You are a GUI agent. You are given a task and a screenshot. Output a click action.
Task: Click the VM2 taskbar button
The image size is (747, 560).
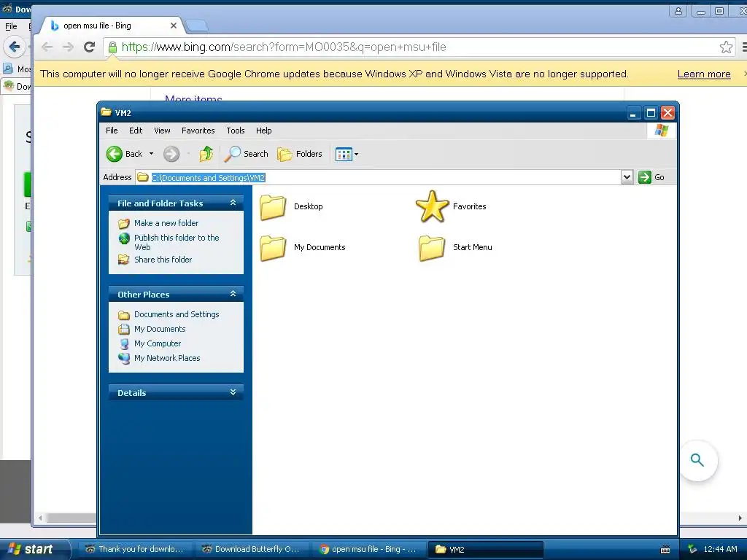[x=485, y=549]
